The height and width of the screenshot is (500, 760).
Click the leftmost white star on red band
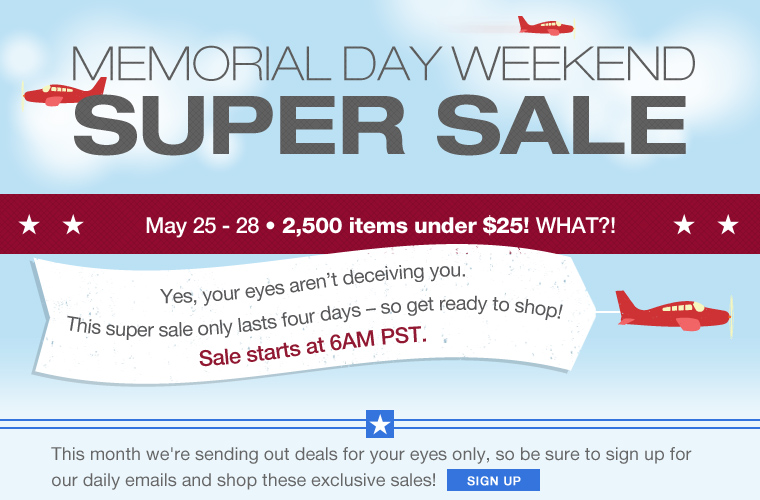[x=29, y=225]
